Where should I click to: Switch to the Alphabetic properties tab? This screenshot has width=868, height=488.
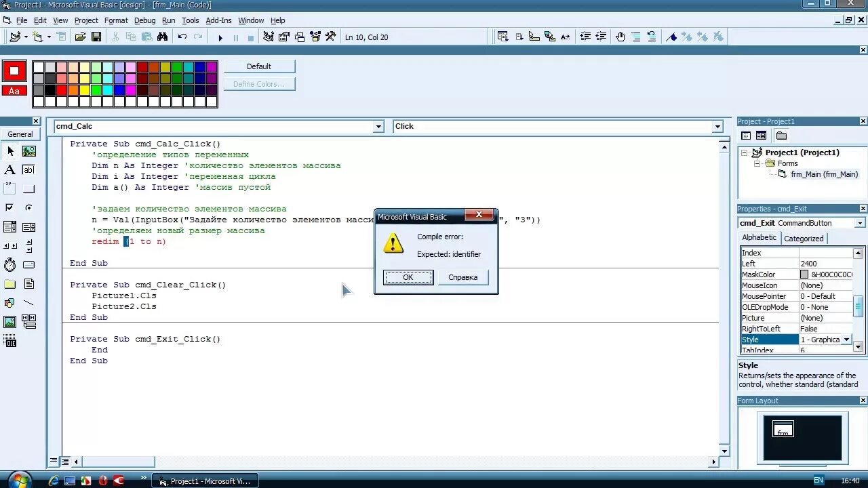pos(759,238)
